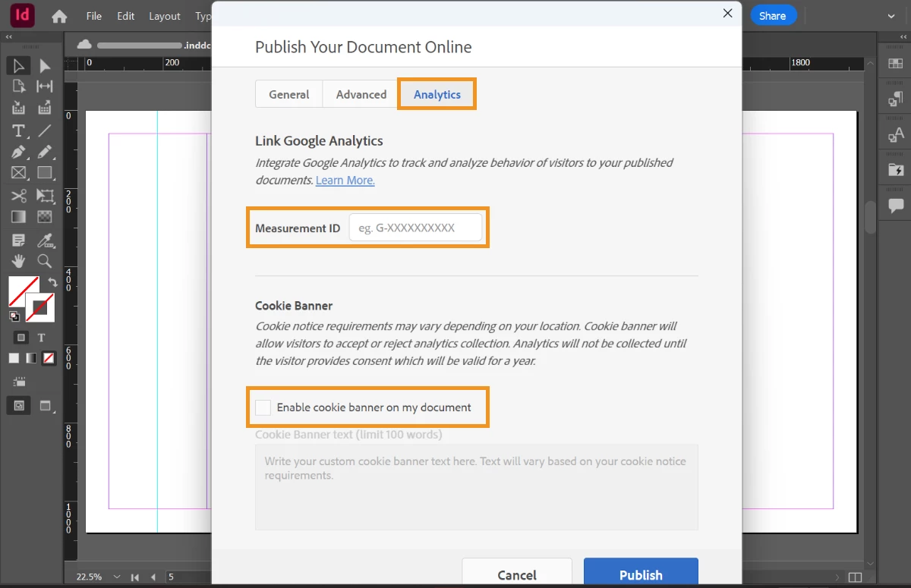Screen dimensions: 911x588
Task: Select the .indd document tab
Action: pyautogui.click(x=144, y=45)
